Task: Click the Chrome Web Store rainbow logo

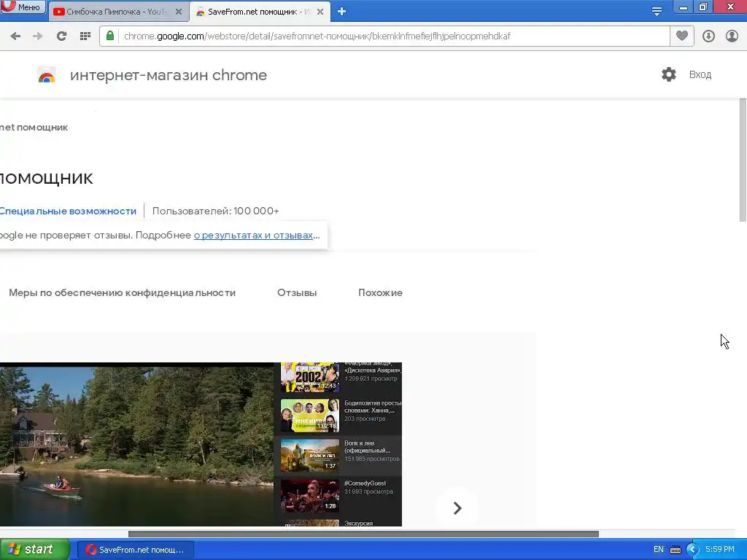Action: click(46, 75)
